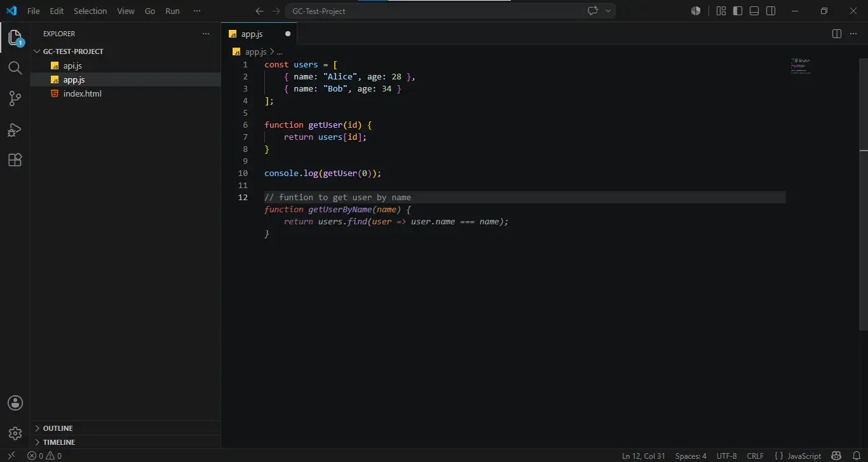Open the Run and Debug view icon
868x462 pixels.
[x=15, y=130]
